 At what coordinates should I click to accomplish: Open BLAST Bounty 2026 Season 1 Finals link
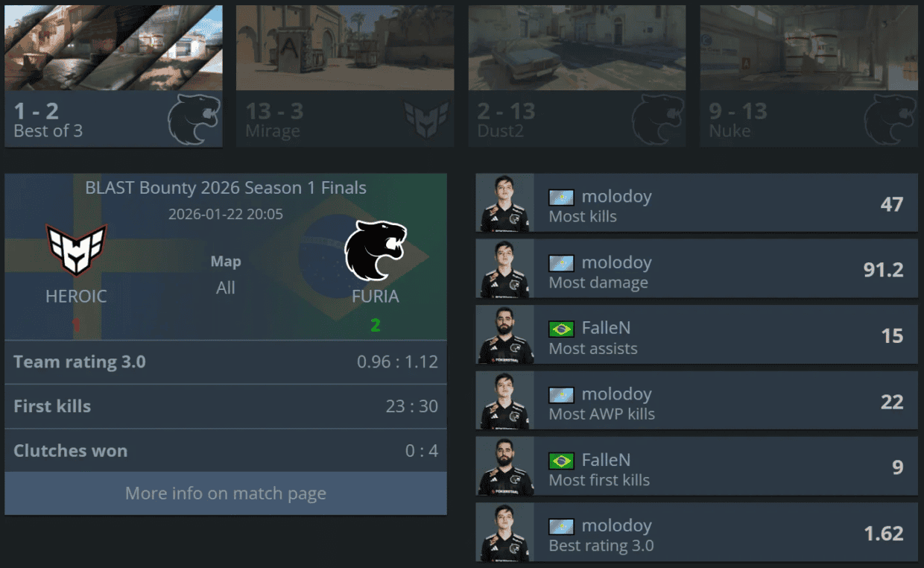[x=226, y=188]
